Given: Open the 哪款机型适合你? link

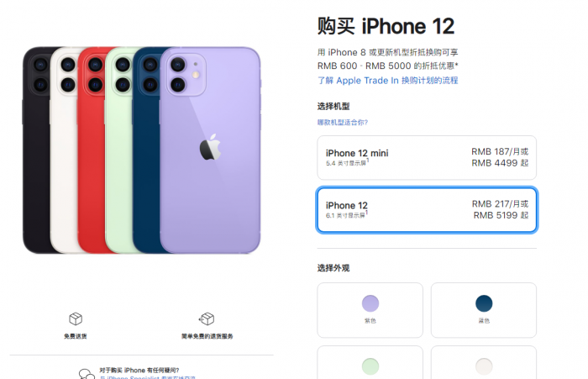Looking at the screenshot, I should click(x=343, y=123).
